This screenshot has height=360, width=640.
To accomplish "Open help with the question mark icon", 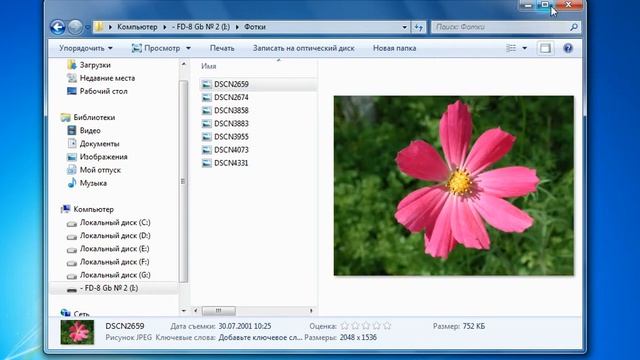I will pyautogui.click(x=568, y=48).
